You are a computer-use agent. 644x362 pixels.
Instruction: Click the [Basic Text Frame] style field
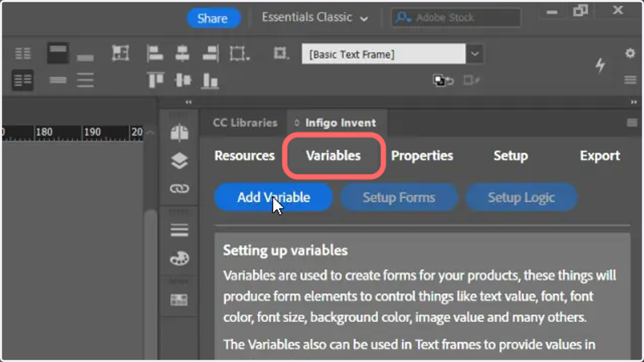coord(383,54)
